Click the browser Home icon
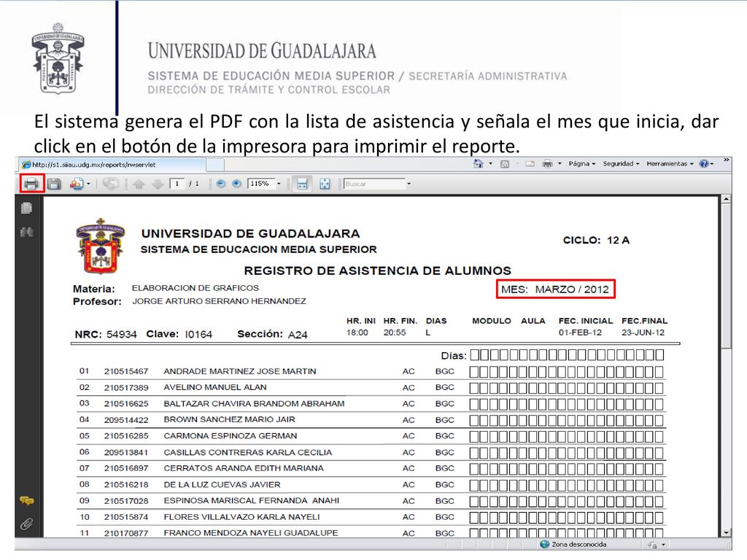747x560 pixels. 479,163
